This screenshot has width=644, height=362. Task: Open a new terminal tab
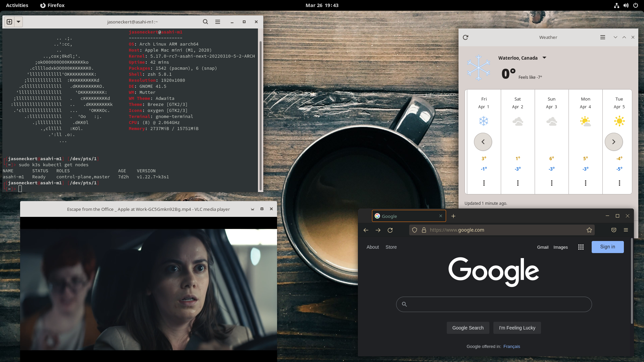9,22
